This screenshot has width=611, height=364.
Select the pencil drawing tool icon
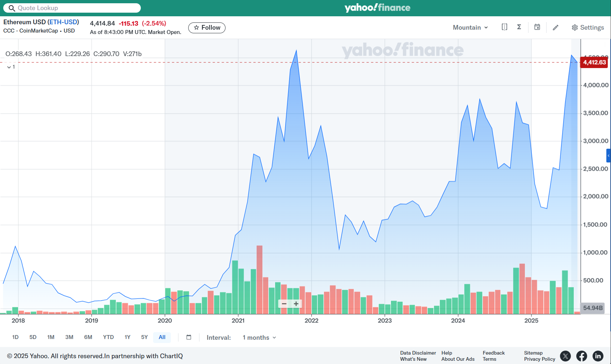coord(556,27)
